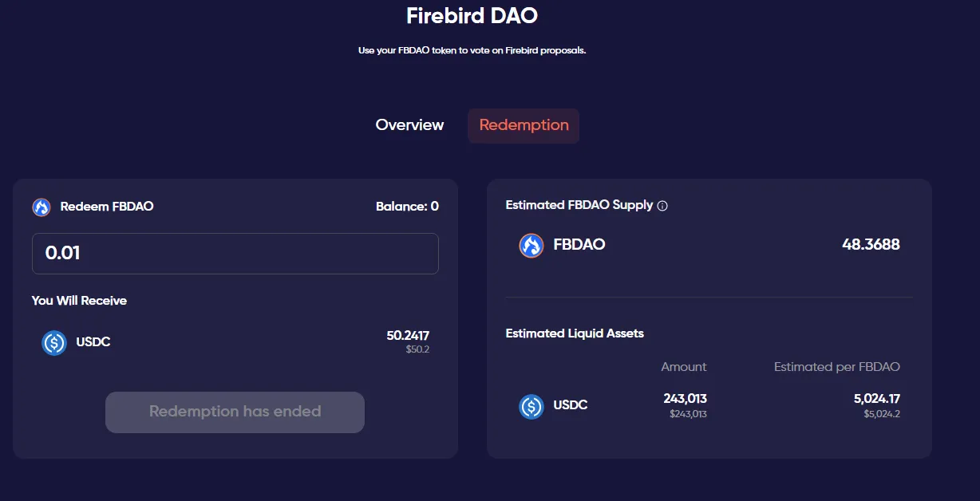Click the 5,024.17 estimated per FBDAO value
Image resolution: width=980 pixels, height=501 pixels.
(x=876, y=399)
